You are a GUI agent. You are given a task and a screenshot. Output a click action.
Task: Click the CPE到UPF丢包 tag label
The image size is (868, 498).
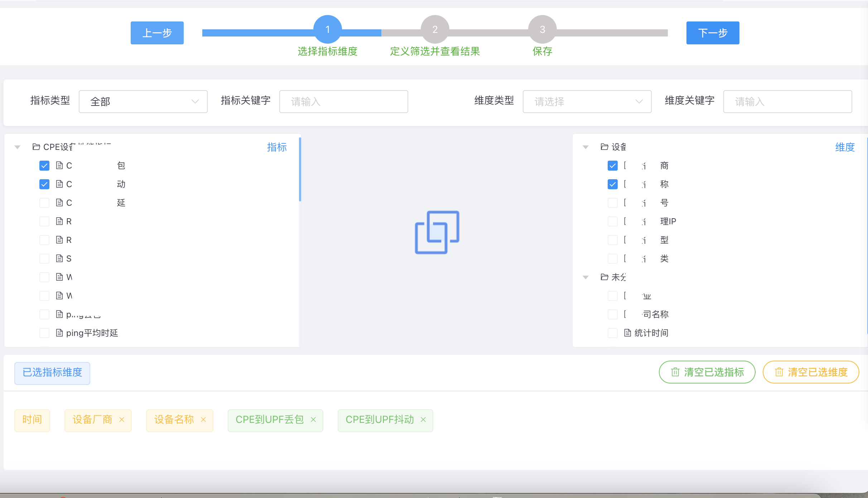270,420
